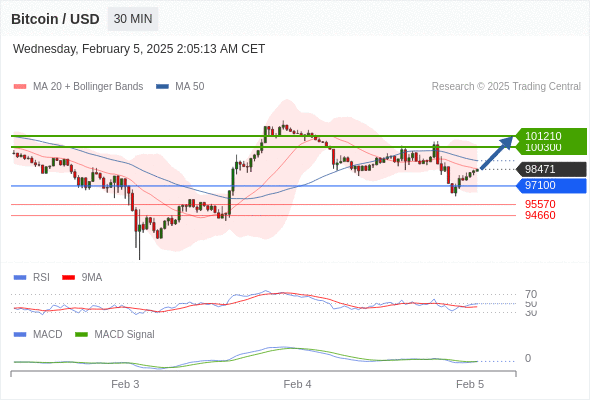Click the MACD Signal green legend marker
Viewport: 590px width, 400px height.
[81, 334]
